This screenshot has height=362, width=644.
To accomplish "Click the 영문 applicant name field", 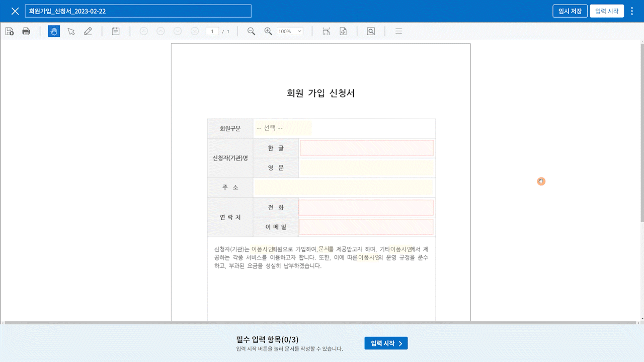I will pyautogui.click(x=367, y=167).
